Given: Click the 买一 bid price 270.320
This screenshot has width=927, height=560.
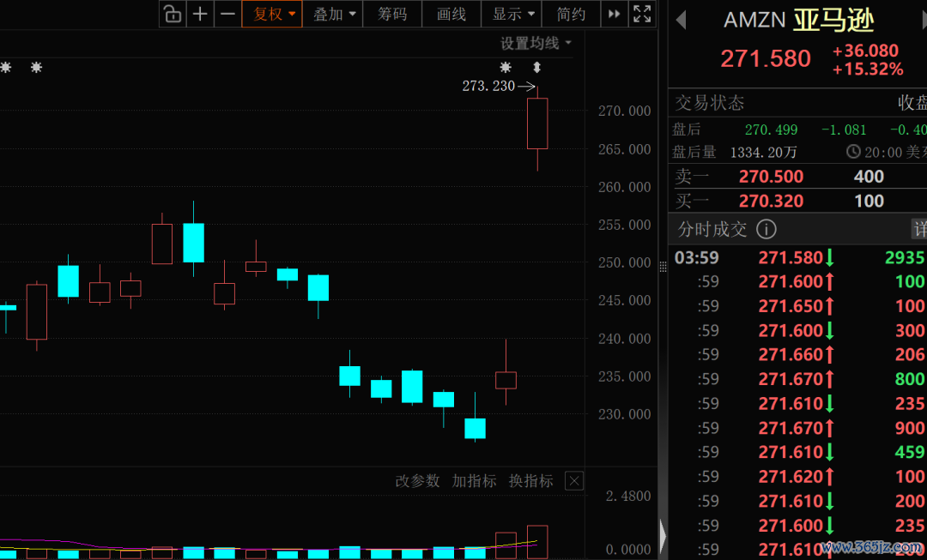Looking at the screenshot, I should point(771,202).
